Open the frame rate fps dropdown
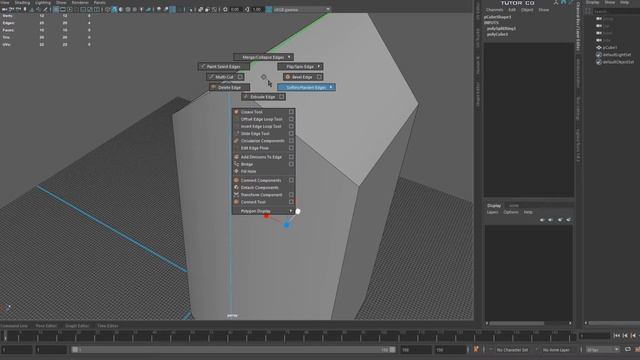 603,350
